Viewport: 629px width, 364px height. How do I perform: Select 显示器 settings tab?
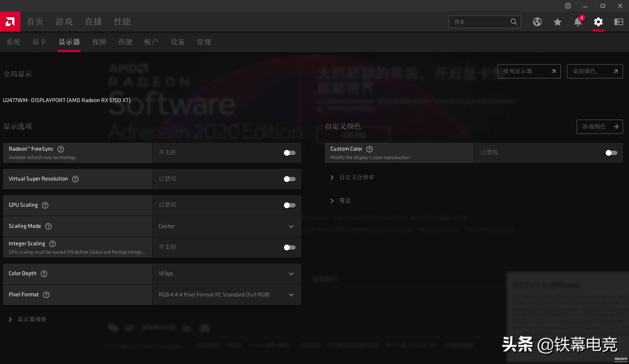pos(69,42)
